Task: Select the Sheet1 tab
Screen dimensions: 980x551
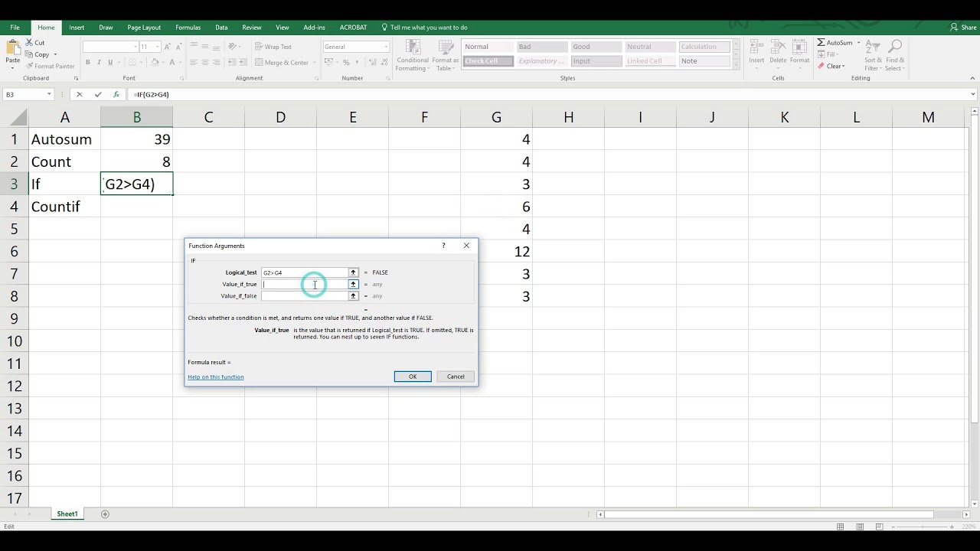Action: (x=67, y=514)
